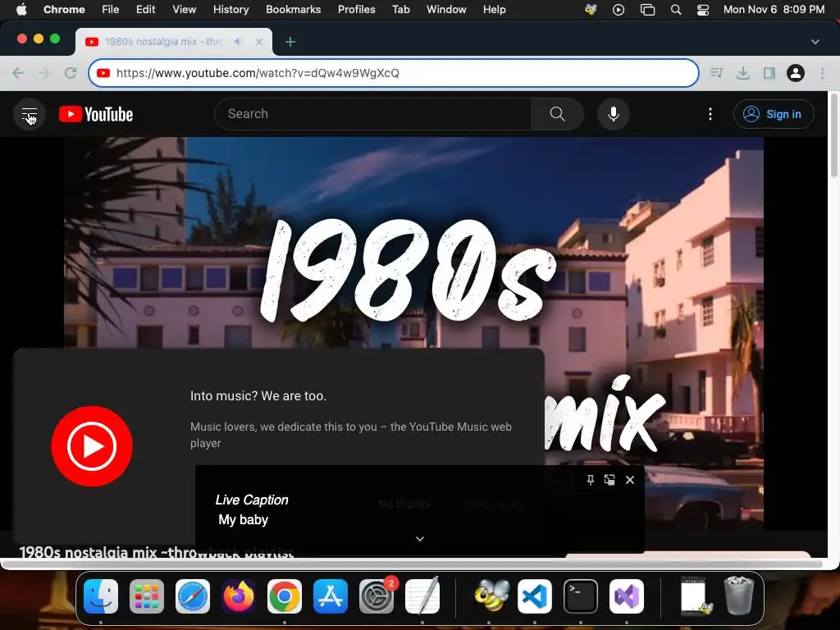Viewport: 840px width, 630px height.
Task: Launch Visual Studio Code from dock
Action: pyautogui.click(x=535, y=596)
